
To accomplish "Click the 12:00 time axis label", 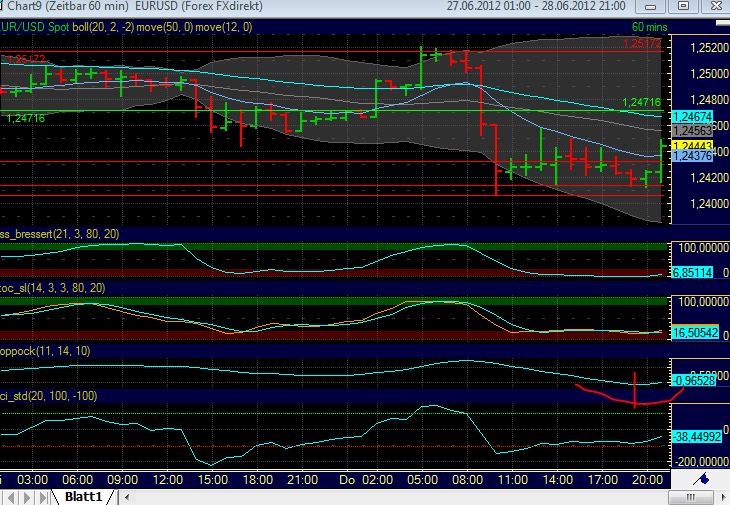I will click(168, 480).
